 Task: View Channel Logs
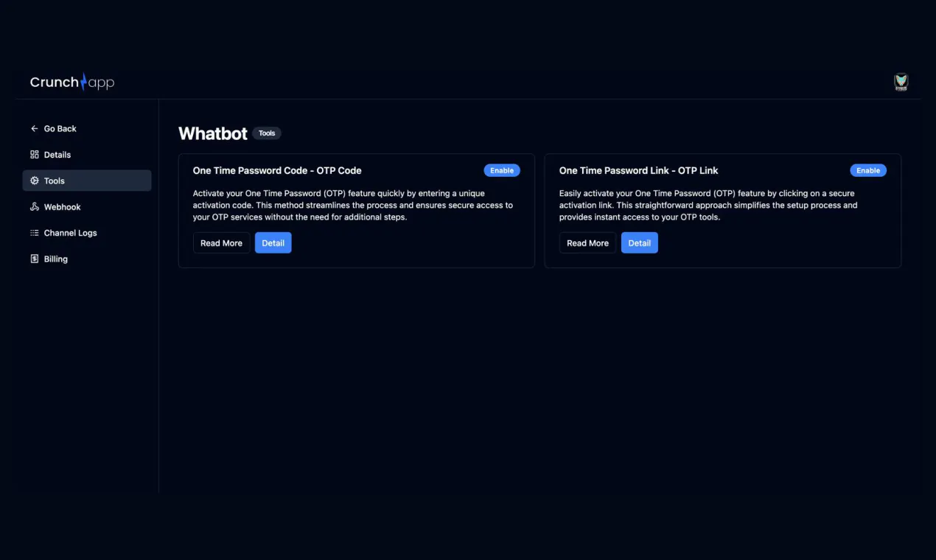(x=87, y=233)
